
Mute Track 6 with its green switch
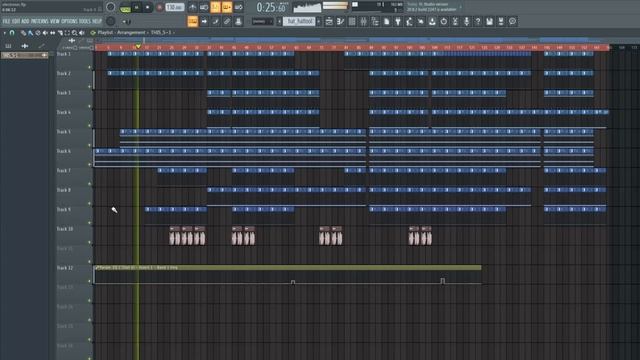click(x=90, y=164)
